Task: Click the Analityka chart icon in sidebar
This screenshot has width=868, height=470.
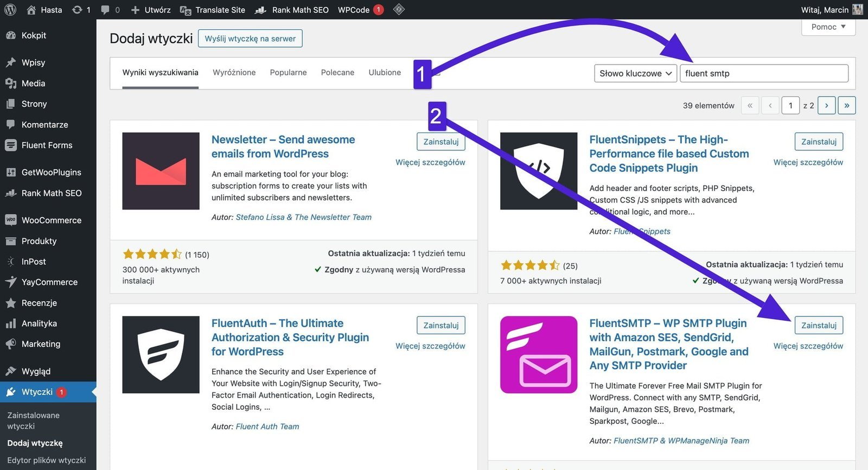Action: (10, 323)
